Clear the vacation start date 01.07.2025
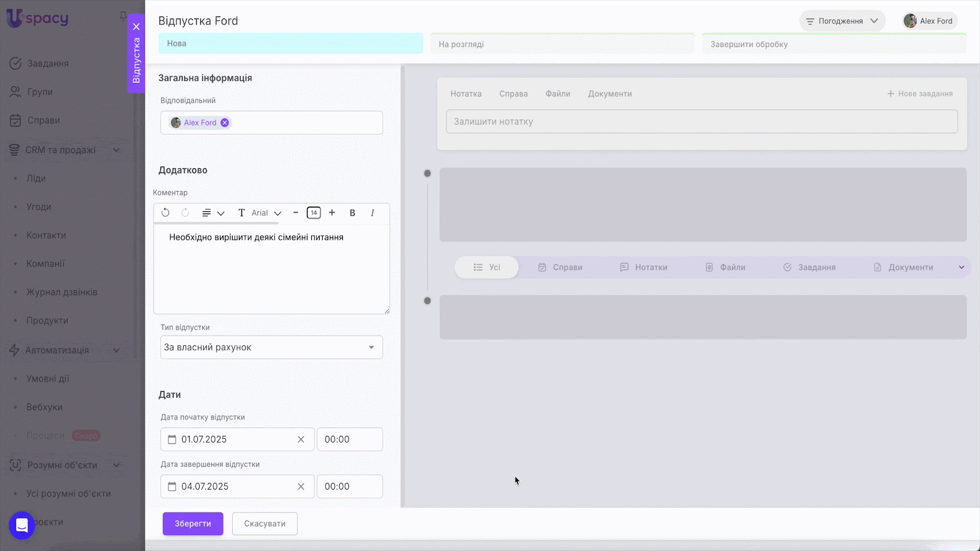Screen dimensions: 980x551 click(x=301, y=440)
